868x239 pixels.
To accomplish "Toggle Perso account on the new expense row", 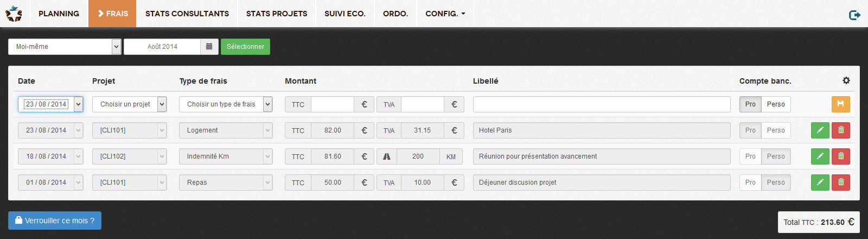I will tap(776, 104).
